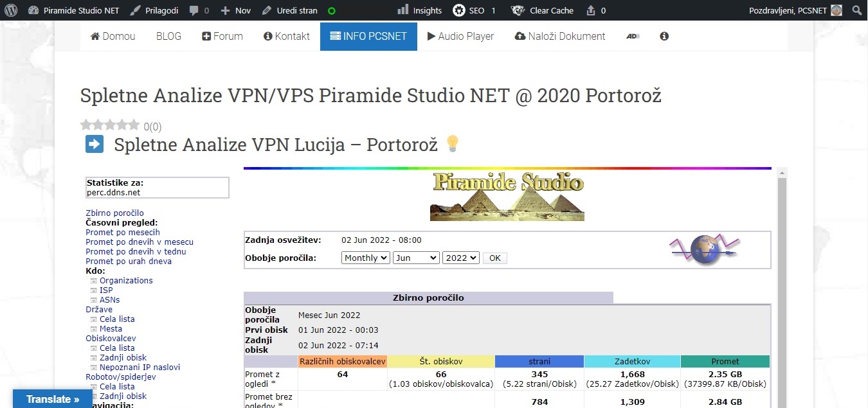Click the PCSNET user avatar
The height and width of the screenshot is (408, 868).
click(x=836, y=10)
